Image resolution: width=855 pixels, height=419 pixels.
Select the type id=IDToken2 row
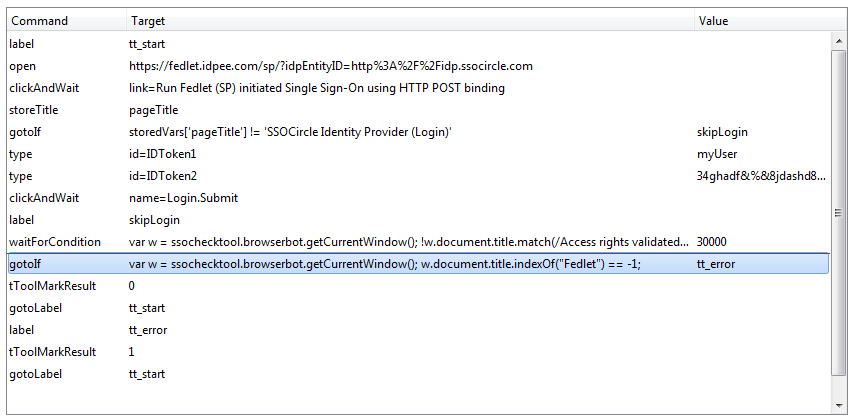(x=419, y=176)
